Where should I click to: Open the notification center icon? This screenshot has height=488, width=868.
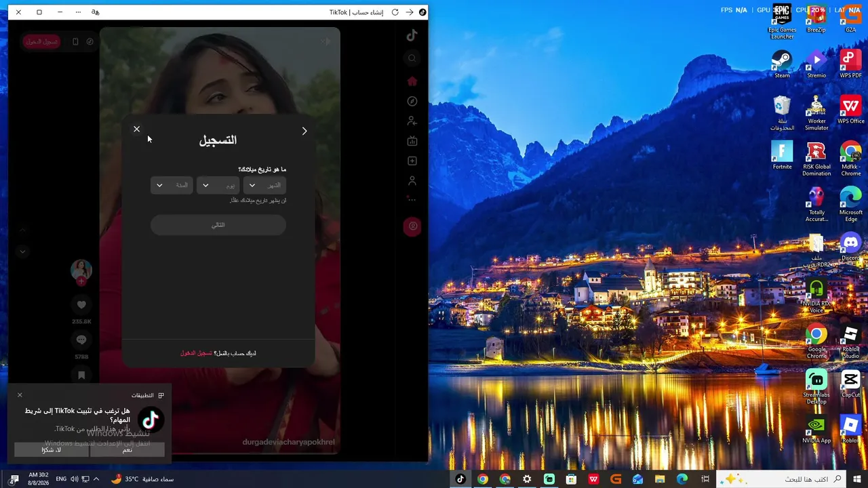click(14, 479)
